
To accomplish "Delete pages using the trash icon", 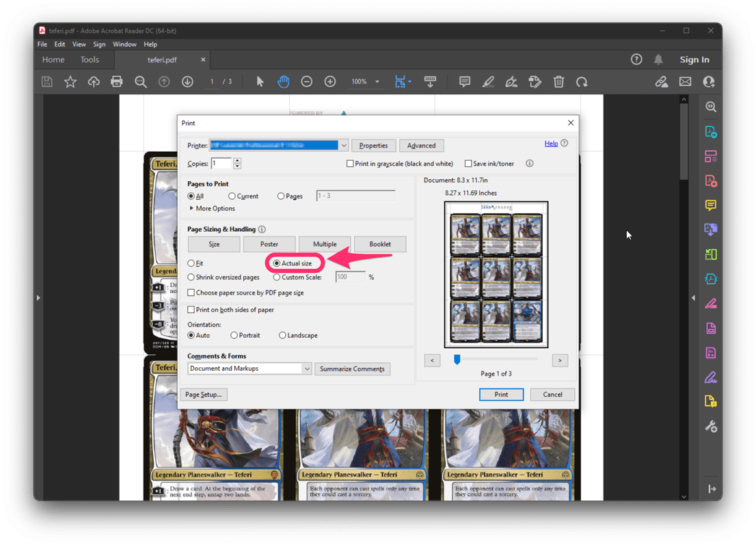I will (x=558, y=81).
